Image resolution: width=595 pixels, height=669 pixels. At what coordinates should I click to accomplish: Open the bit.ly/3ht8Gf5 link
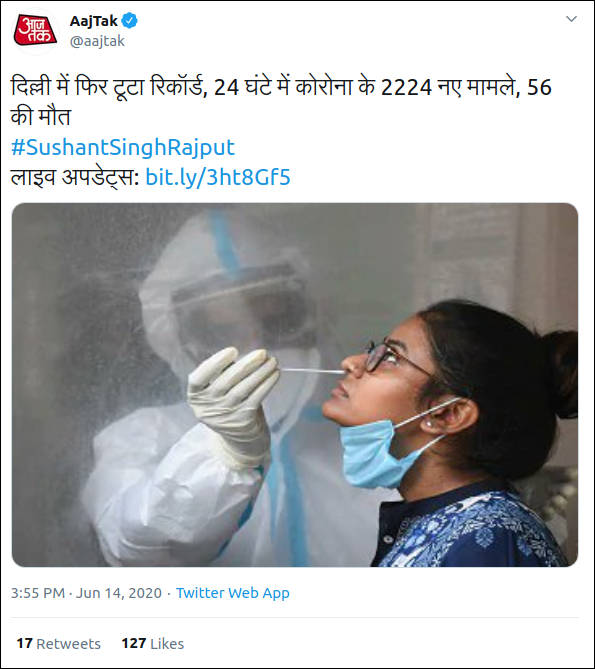pos(218,177)
